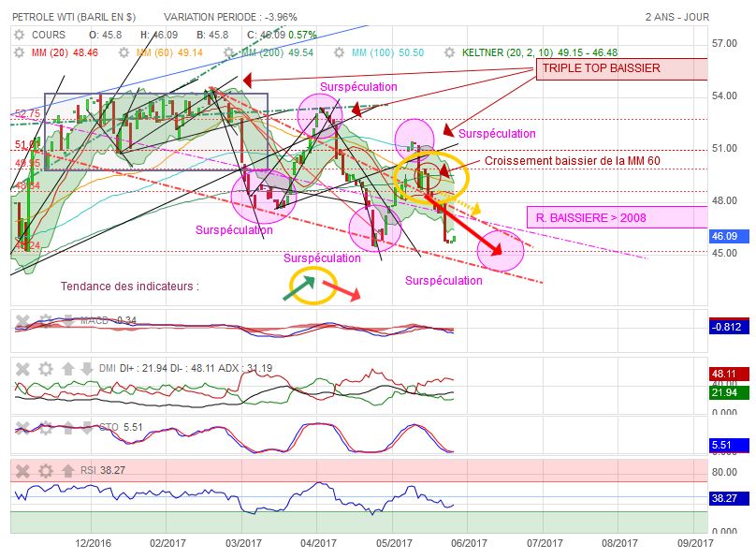This screenshot has height=559, width=756.
Task: Click the 48.00 price axis label
Action: click(724, 200)
